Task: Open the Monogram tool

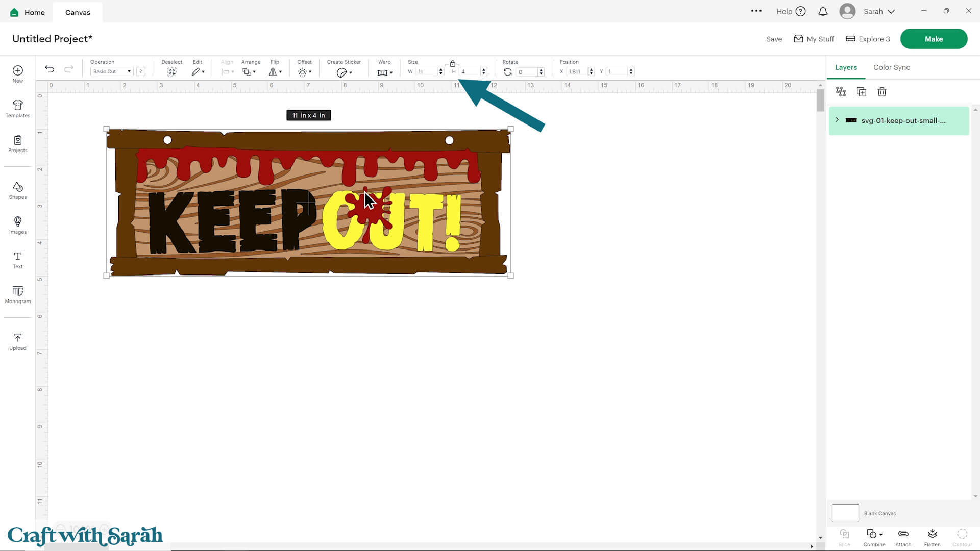Action: [x=17, y=294]
